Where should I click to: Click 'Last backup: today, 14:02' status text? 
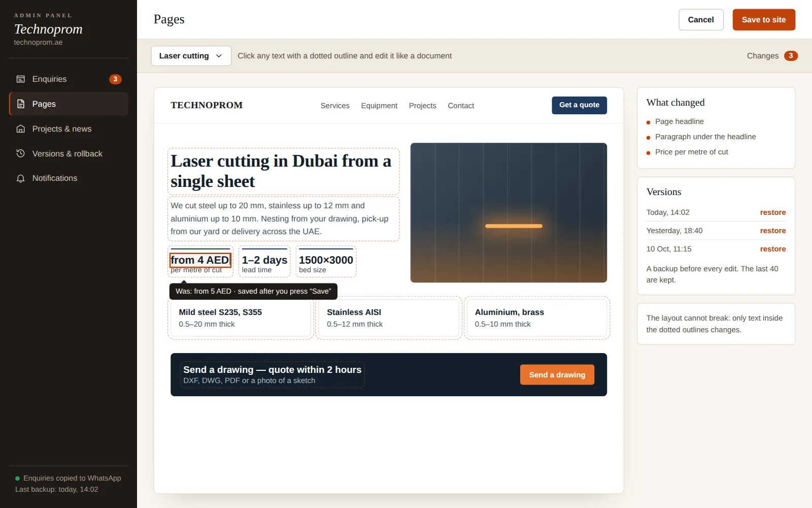[x=57, y=489]
